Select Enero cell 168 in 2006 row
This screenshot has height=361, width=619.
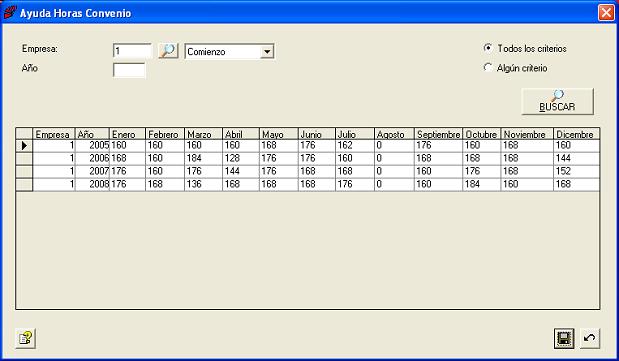pos(127,159)
